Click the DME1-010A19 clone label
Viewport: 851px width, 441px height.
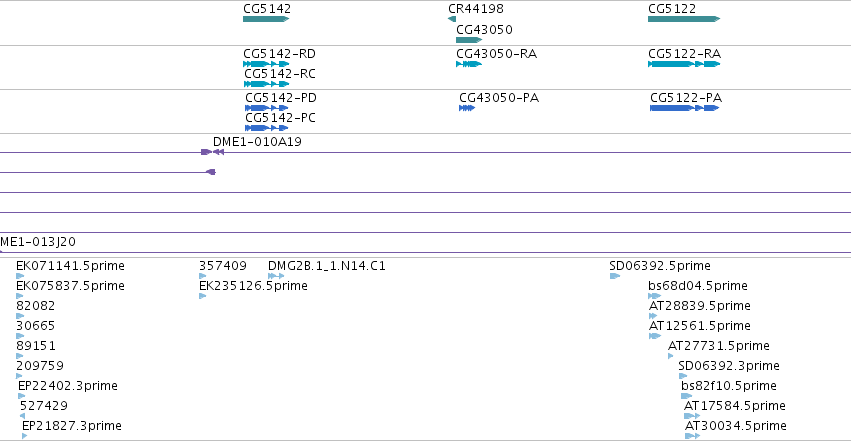257,142
